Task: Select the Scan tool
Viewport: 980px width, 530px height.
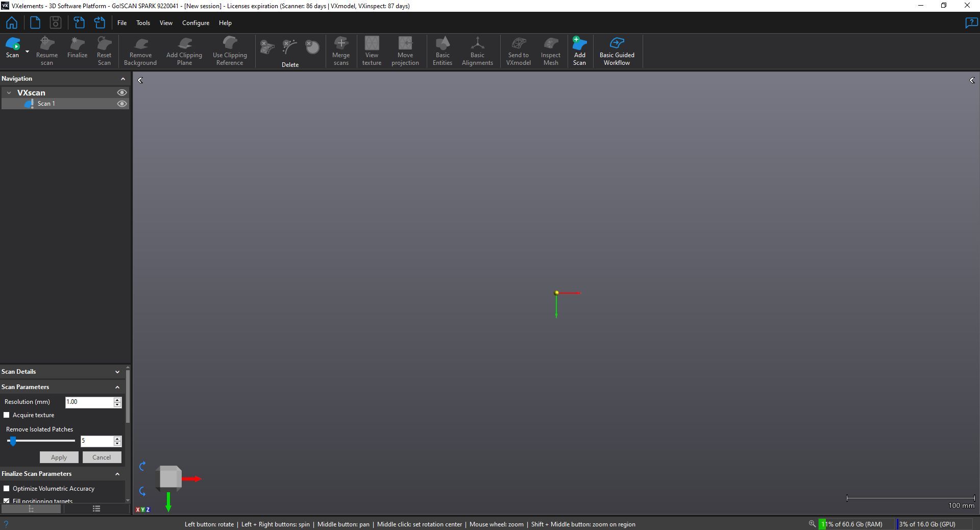Action: pyautogui.click(x=13, y=49)
